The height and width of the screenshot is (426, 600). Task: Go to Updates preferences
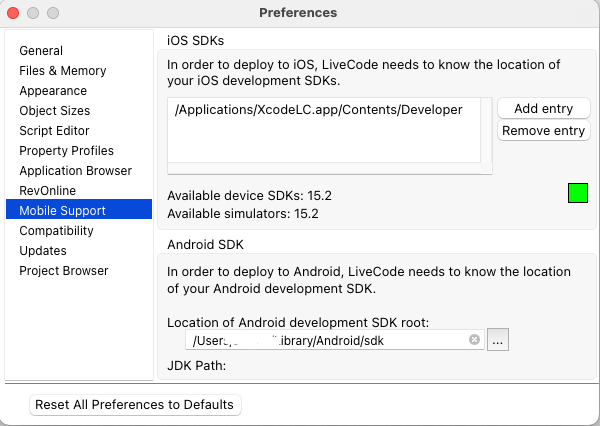coord(43,250)
